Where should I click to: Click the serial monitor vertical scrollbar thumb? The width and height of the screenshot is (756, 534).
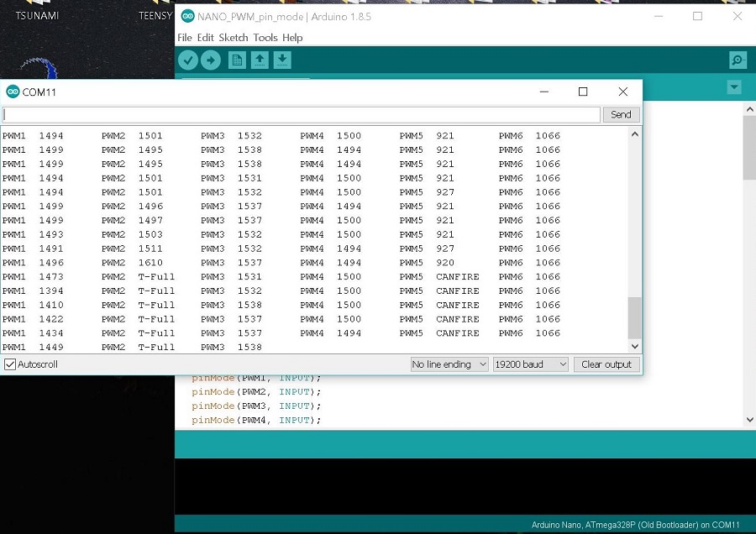(634, 317)
